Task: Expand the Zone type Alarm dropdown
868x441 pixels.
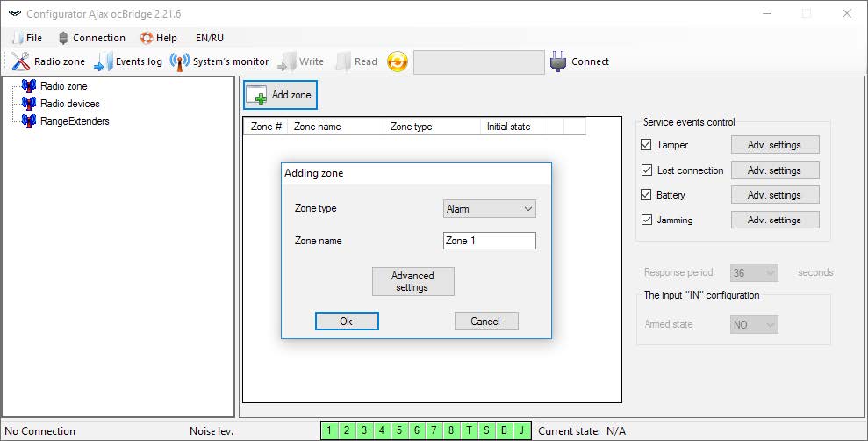Action: click(490, 209)
